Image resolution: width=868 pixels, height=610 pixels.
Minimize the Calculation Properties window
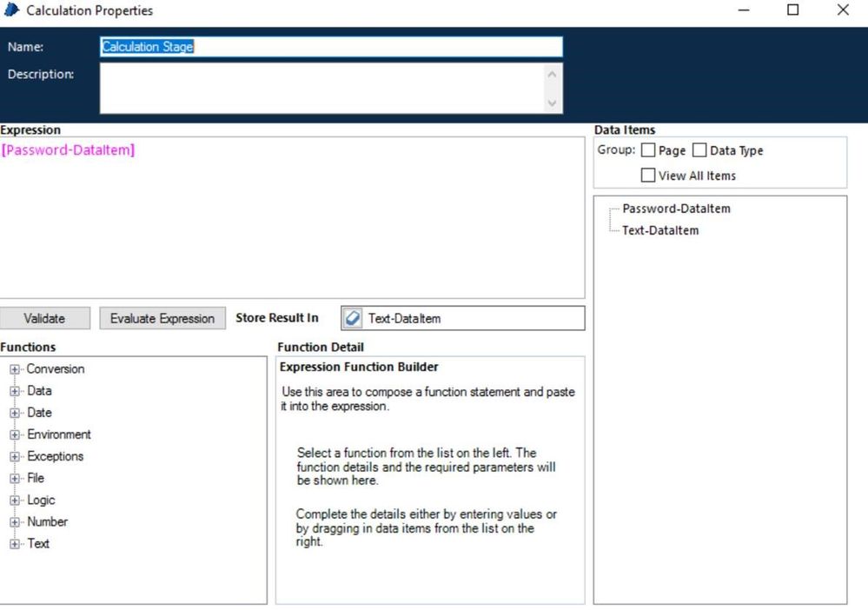[744, 10]
